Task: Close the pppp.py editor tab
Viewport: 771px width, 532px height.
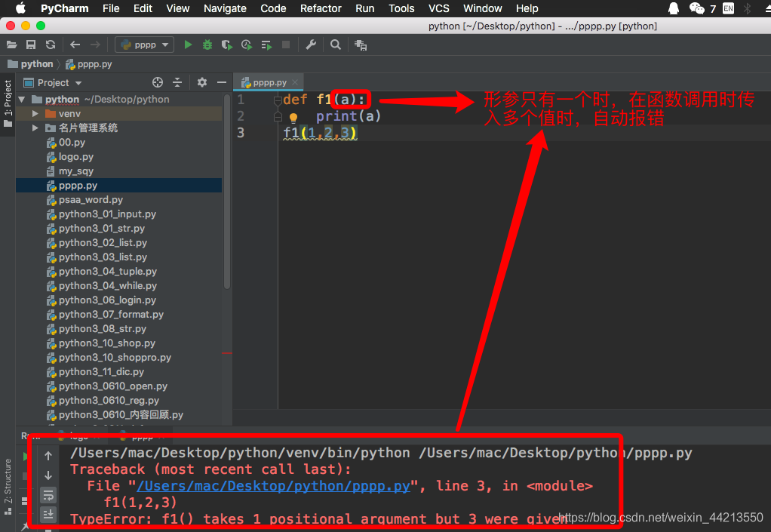Action: [x=295, y=82]
